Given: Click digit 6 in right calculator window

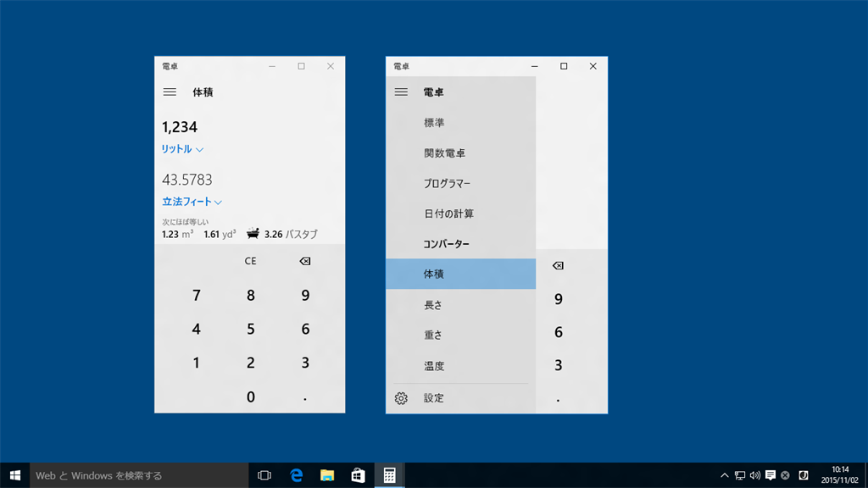Looking at the screenshot, I should point(558,332).
